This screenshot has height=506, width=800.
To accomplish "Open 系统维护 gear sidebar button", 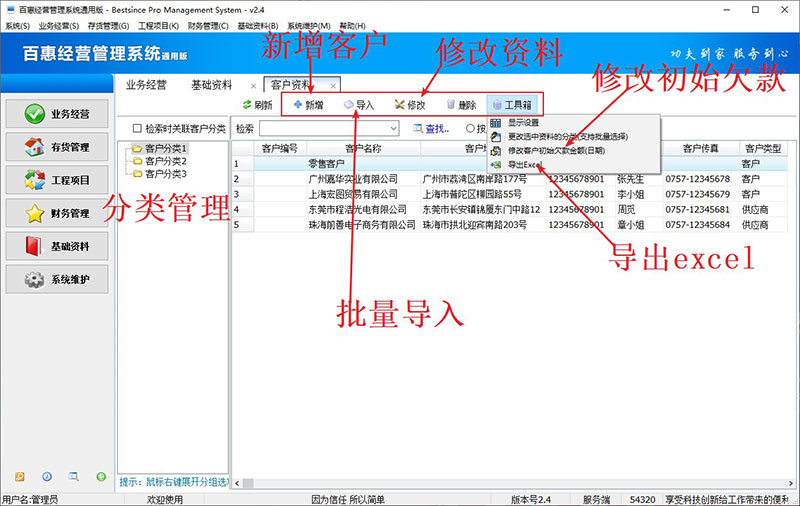I will coord(57,280).
